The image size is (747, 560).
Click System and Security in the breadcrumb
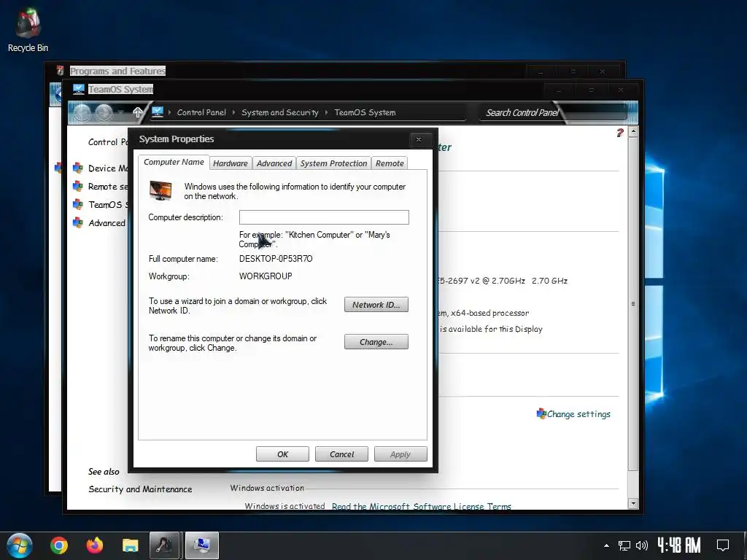279,112
